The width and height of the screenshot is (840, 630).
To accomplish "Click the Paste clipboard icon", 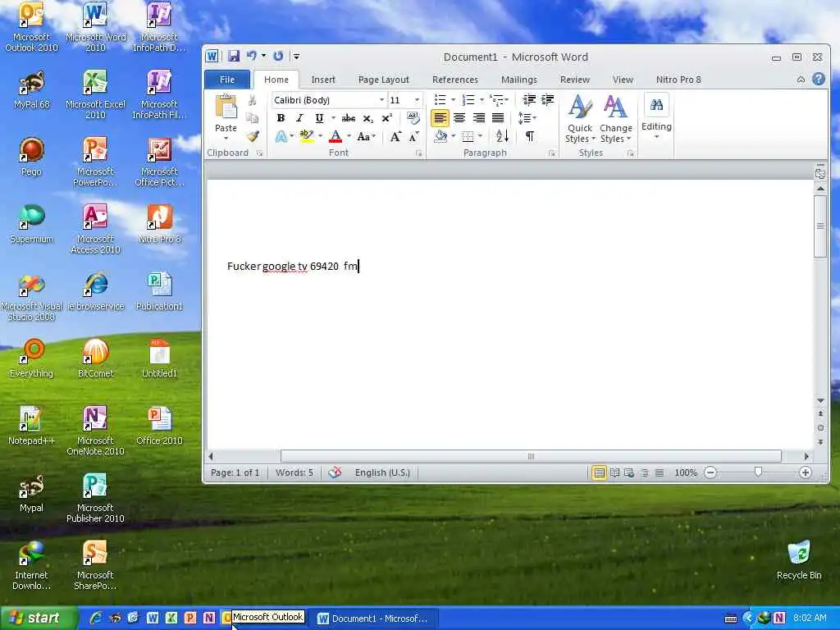I will pyautogui.click(x=226, y=107).
